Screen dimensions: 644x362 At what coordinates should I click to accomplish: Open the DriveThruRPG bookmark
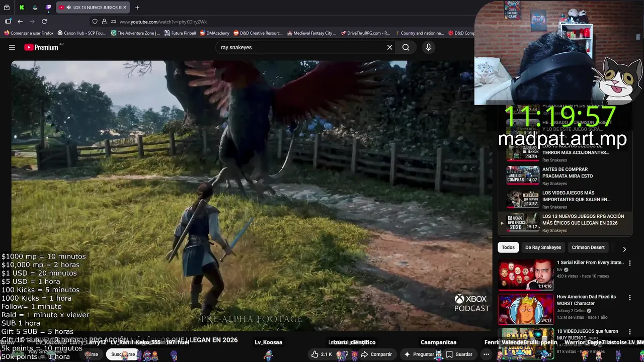(365, 33)
